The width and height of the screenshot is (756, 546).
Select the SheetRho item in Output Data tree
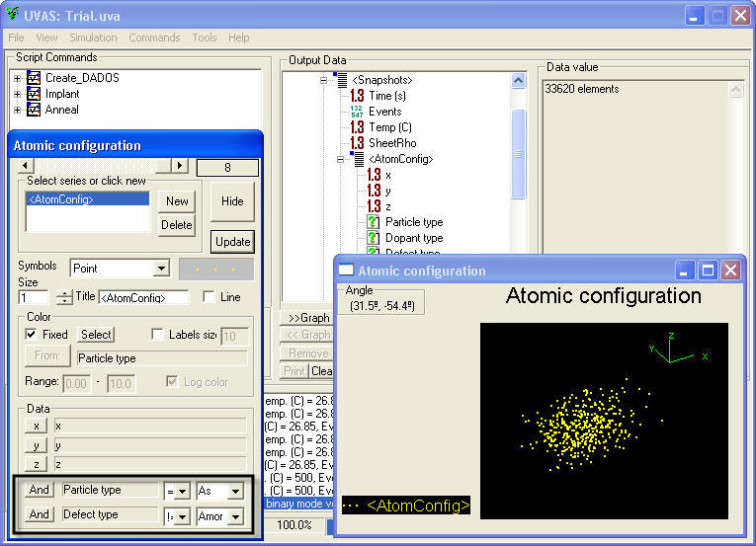coord(392,143)
